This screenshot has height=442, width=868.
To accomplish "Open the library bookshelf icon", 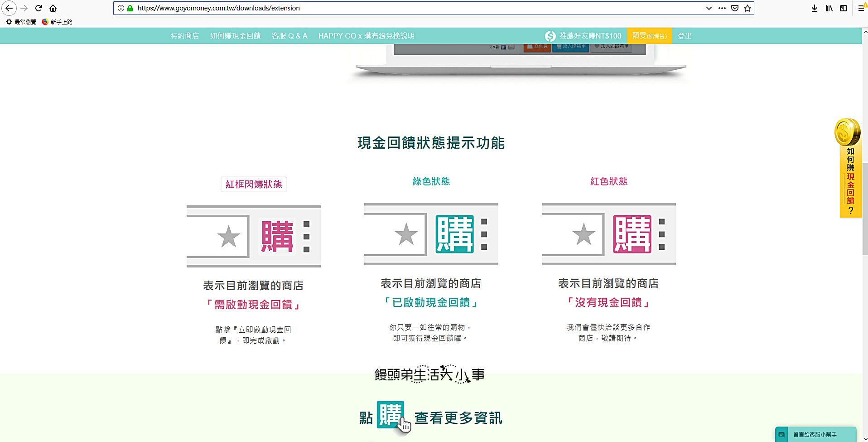I will 829,8.
